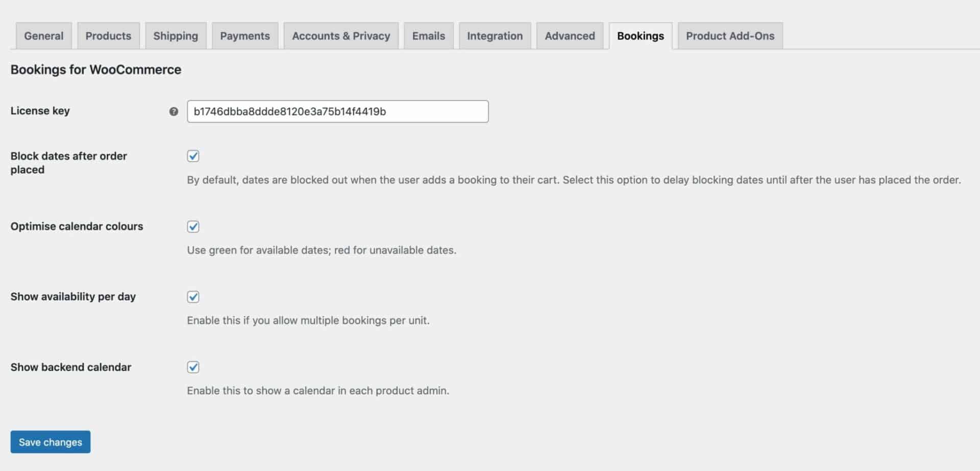Switch to the Integration tab
This screenshot has height=471, width=980.
[x=495, y=36]
